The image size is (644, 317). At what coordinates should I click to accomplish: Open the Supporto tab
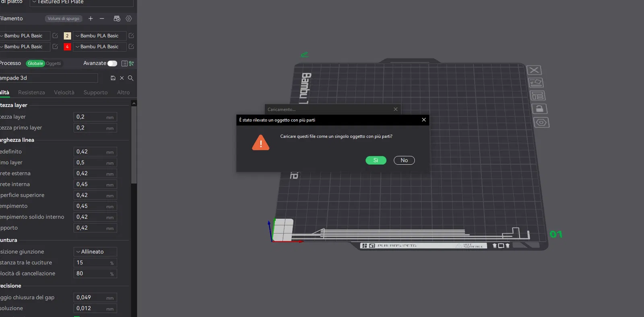pyautogui.click(x=95, y=93)
